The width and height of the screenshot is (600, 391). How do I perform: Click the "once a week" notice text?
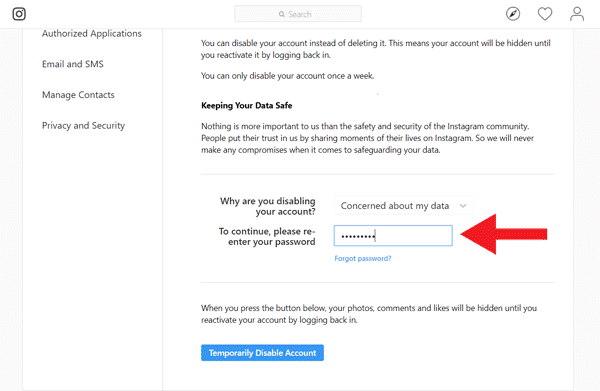[x=288, y=76]
